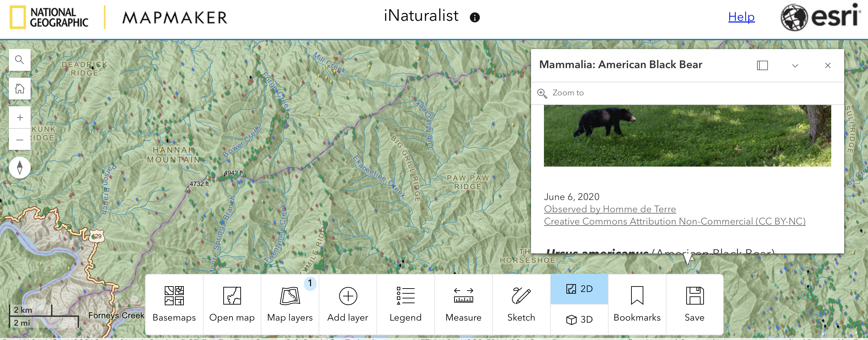Click the Open map tool
The image size is (868, 340).
[232, 304]
